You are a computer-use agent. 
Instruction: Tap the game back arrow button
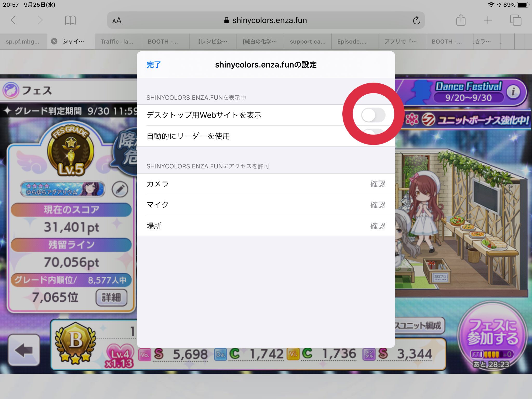[x=24, y=350]
